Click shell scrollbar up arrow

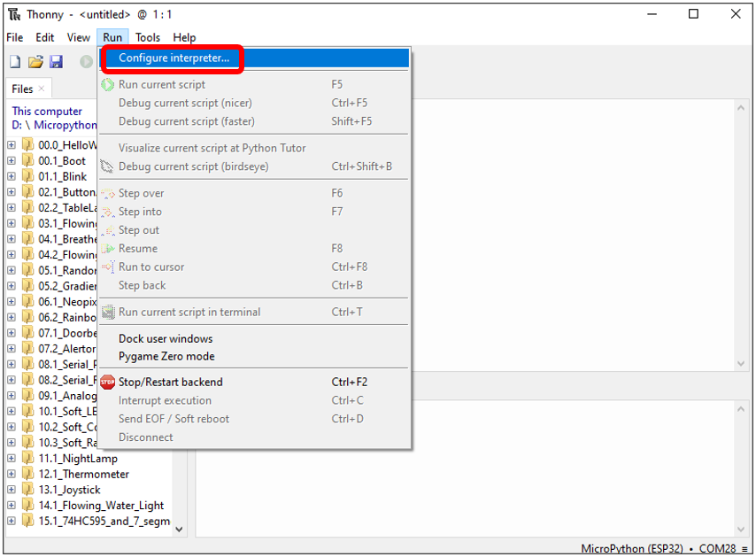tap(741, 409)
